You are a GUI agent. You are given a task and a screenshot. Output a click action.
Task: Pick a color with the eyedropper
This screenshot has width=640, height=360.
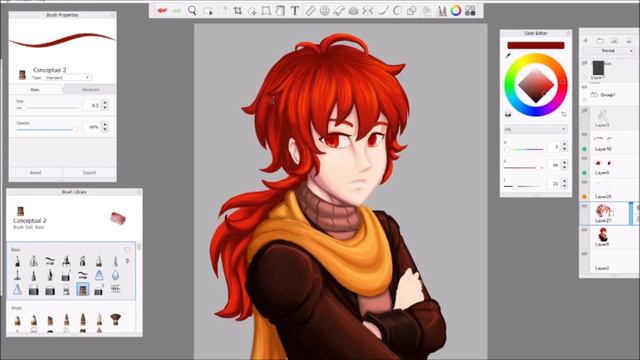508,55
